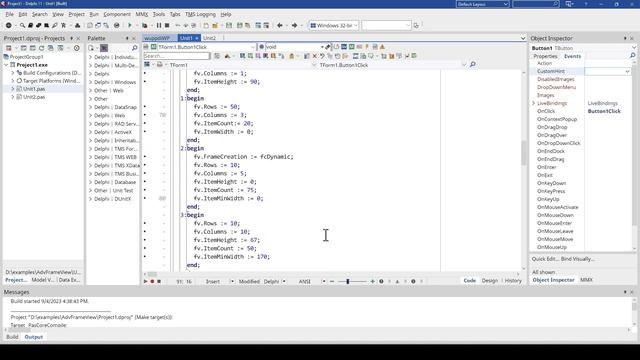Image resolution: width=640 pixels, height=360 pixels.
Task: Switch to the Properties tab in Object Inspector
Action: [545, 56]
